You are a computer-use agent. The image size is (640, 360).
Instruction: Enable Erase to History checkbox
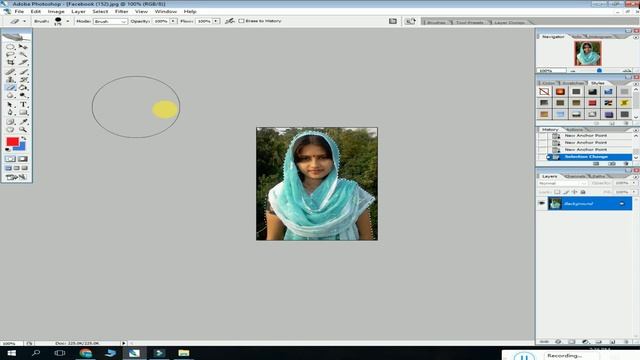pyautogui.click(x=241, y=21)
